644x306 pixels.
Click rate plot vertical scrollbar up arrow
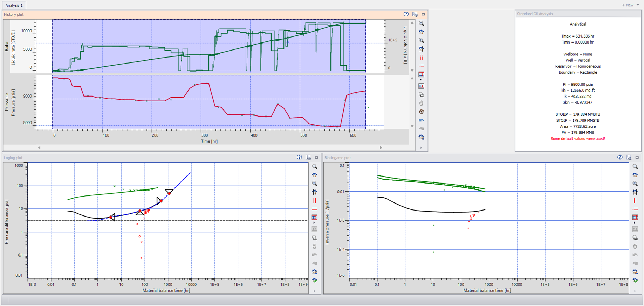(x=412, y=23)
